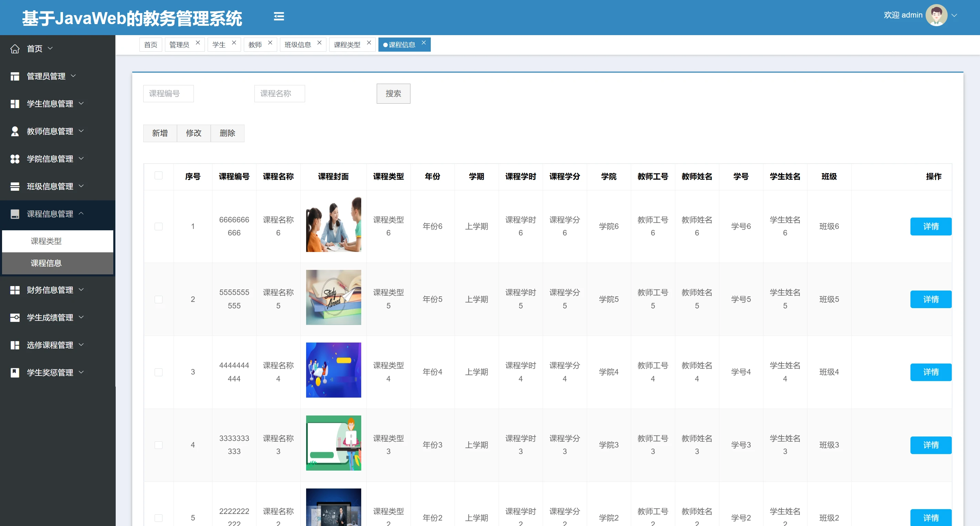This screenshot has height=526, width=980.
Task: Click the sidebar collapse hamburger icon
Action: [279, 17]
